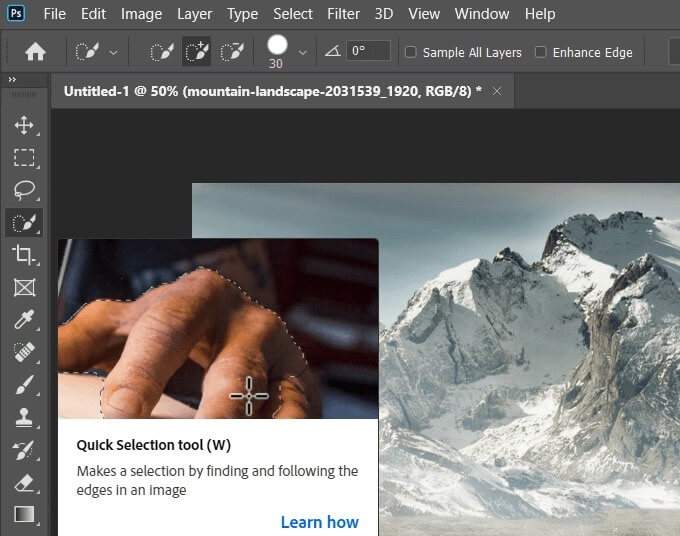
Task: Open the Image menu
Action: tap(141, 14)
